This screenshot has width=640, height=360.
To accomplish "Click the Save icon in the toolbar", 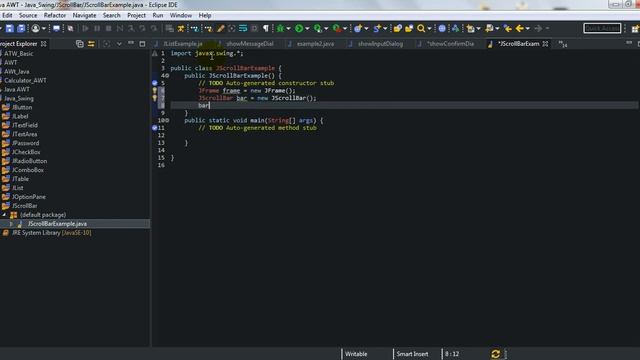I will click(9, 28).
